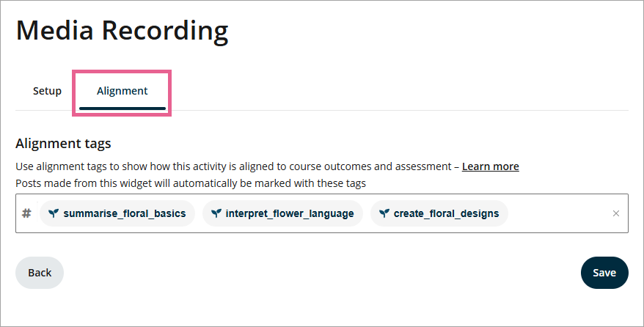Select the create_floral_designs tag label

pos(446,213)
